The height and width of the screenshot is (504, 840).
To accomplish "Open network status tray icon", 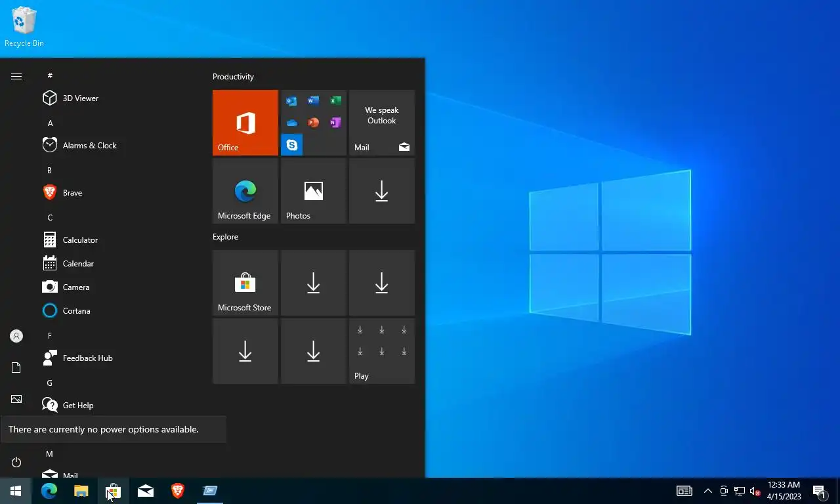I will click(x=740, y=491).
